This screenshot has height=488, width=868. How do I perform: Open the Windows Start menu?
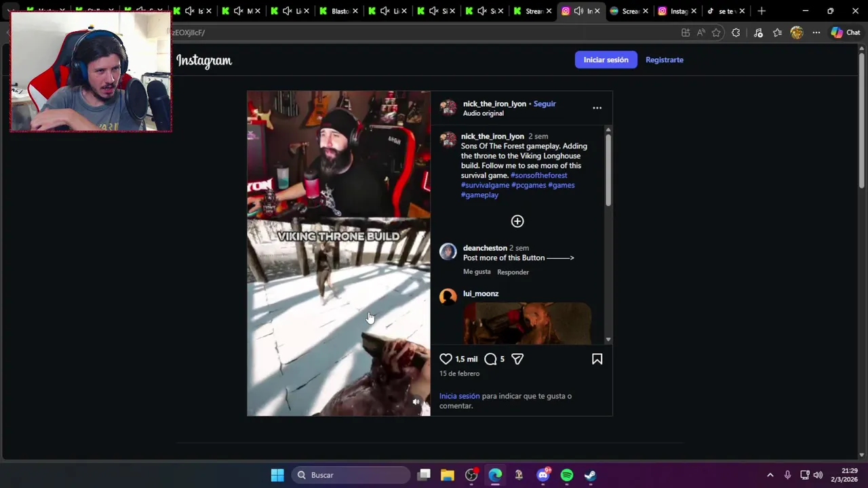tap(277, 475)
